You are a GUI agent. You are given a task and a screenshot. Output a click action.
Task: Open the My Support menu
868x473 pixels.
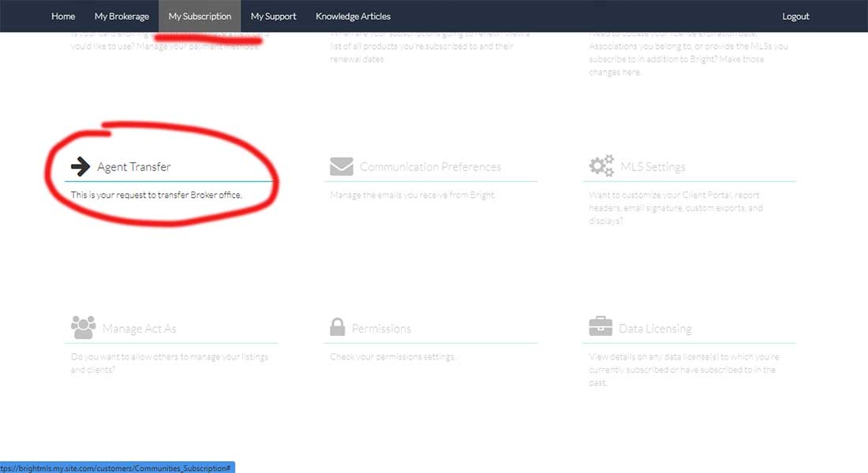(x=274, y=16)
